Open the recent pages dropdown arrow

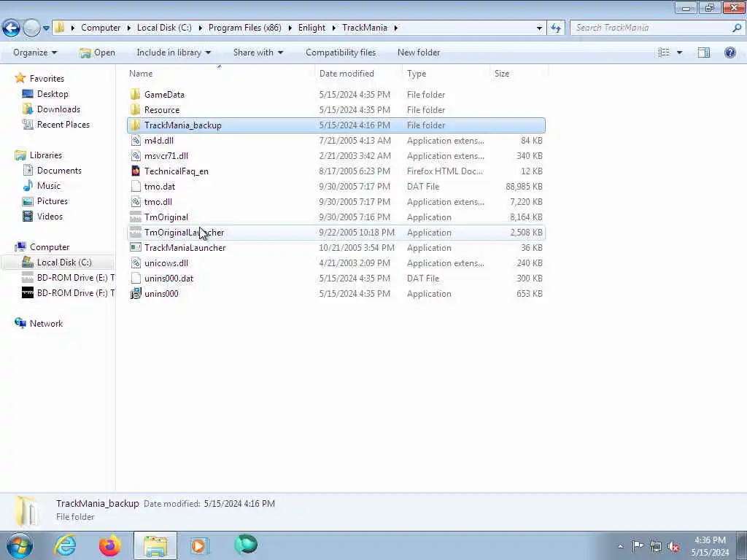point(46,28)
